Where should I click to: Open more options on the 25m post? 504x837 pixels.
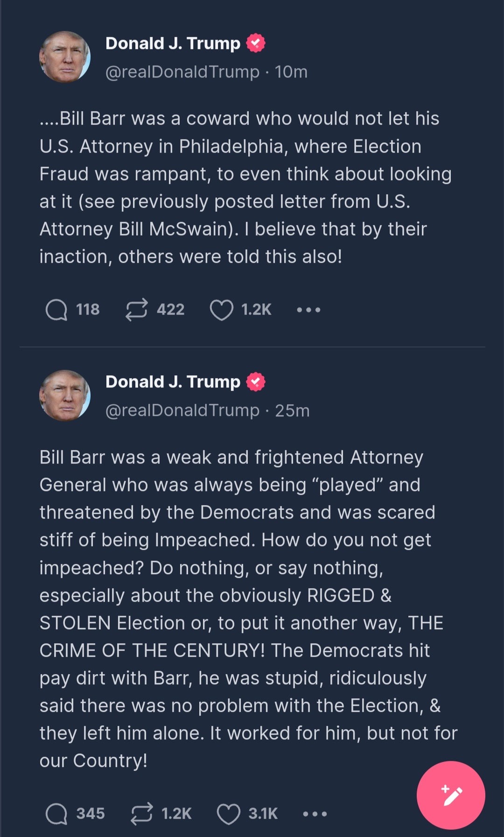(x=315, y=814)
